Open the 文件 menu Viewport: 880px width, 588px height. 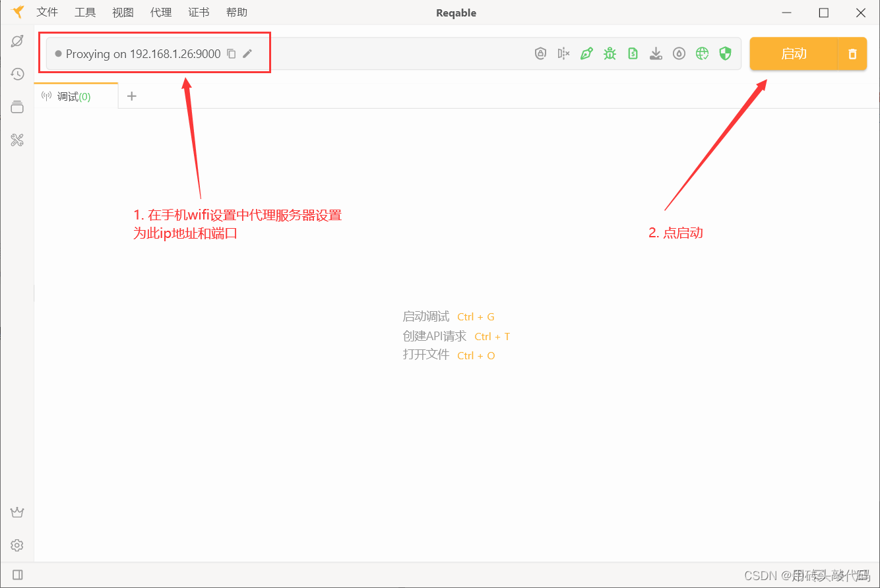click(47, 13)
